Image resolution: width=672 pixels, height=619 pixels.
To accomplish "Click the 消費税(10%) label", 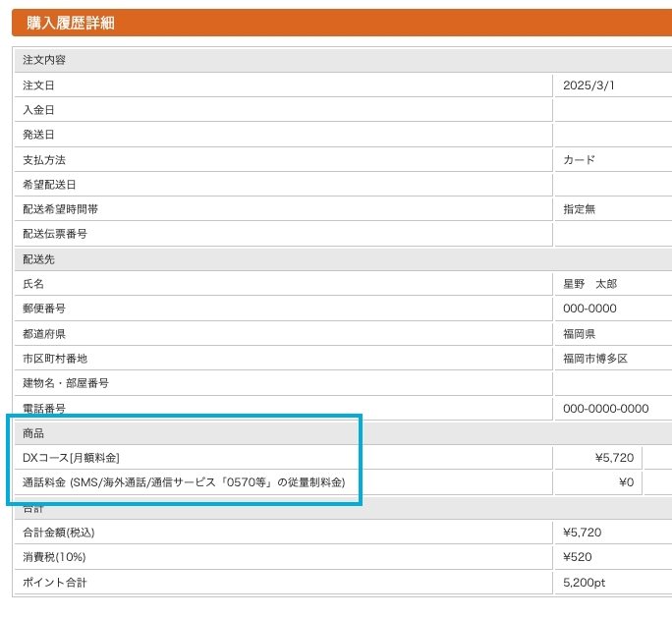I will [54, 557].
